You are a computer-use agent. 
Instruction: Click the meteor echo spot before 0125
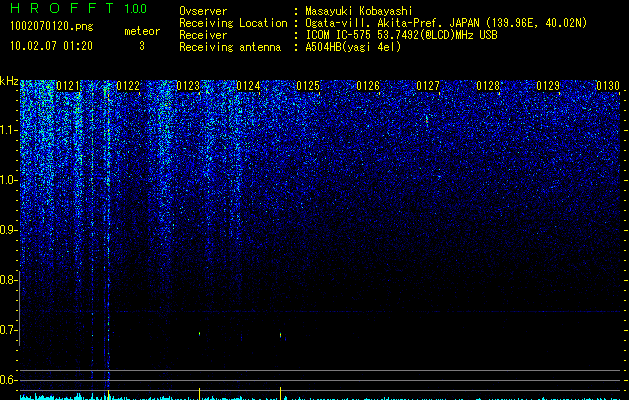pos(280,335)
